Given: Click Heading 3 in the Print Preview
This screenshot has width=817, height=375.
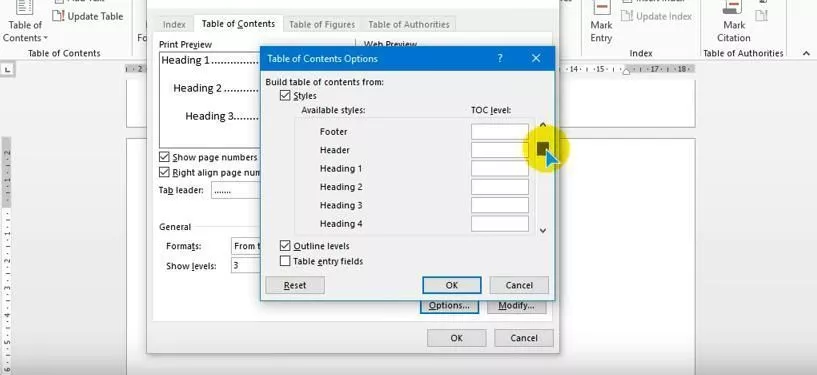Looking at the screenshot, I should pyautogui.click(x=209, y=116).
